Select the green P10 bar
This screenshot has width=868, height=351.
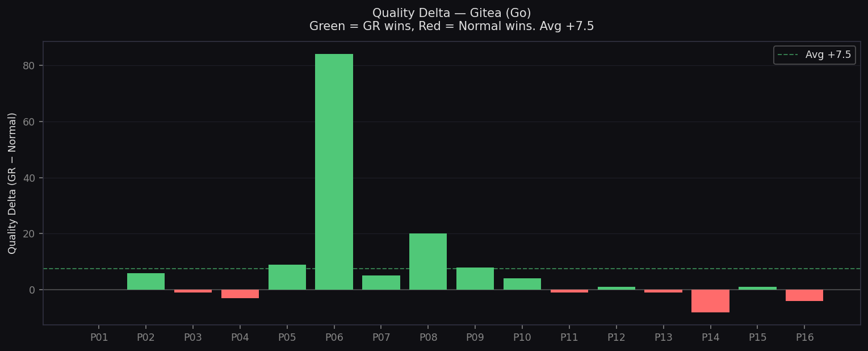pyautogui.click(x=522, y=283)
